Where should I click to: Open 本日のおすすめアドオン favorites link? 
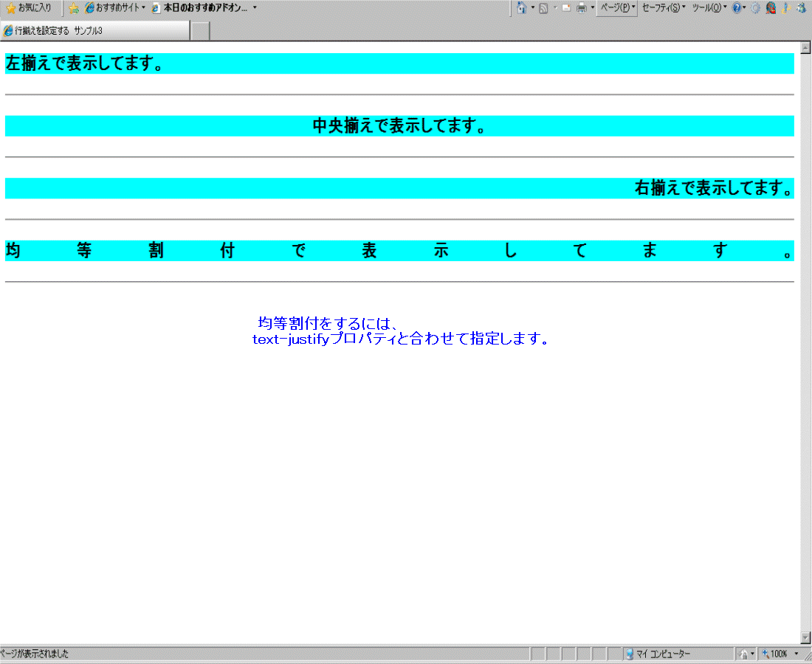point(199,8)
